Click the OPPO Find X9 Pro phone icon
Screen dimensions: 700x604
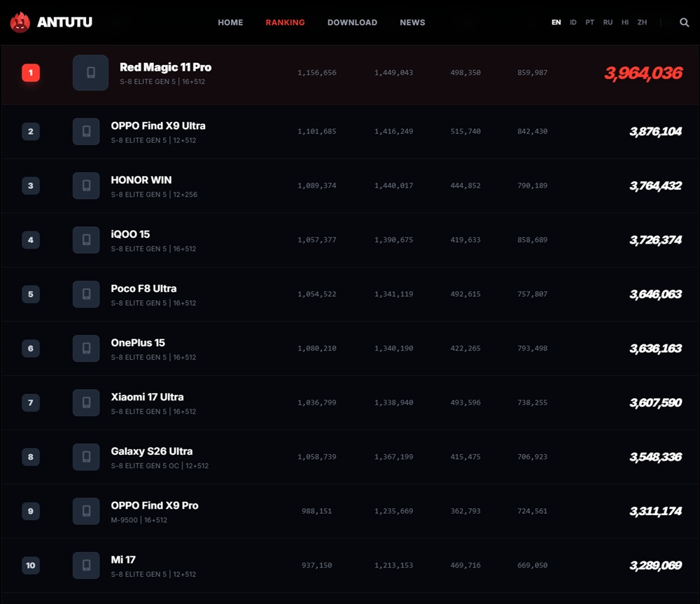(86, 511)
